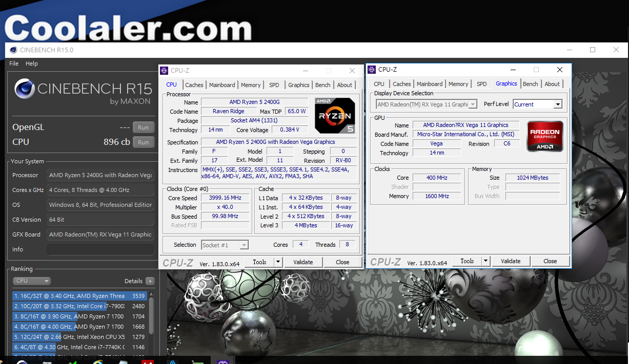Select the 12C/24T Intel Xeon ranking row
This screenshot has width=629, height=364.
[80, 337]
